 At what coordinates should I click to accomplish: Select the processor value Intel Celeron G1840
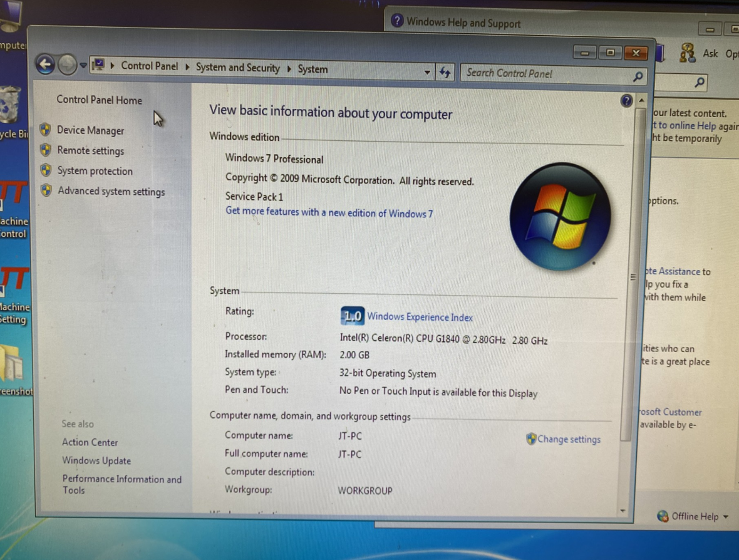coord(443,340)
